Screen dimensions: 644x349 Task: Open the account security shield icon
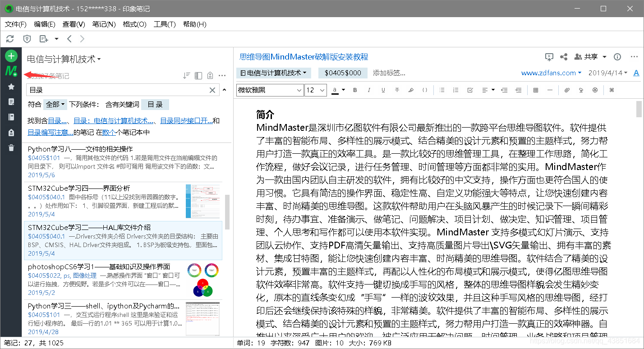click(x=27, y=39)
